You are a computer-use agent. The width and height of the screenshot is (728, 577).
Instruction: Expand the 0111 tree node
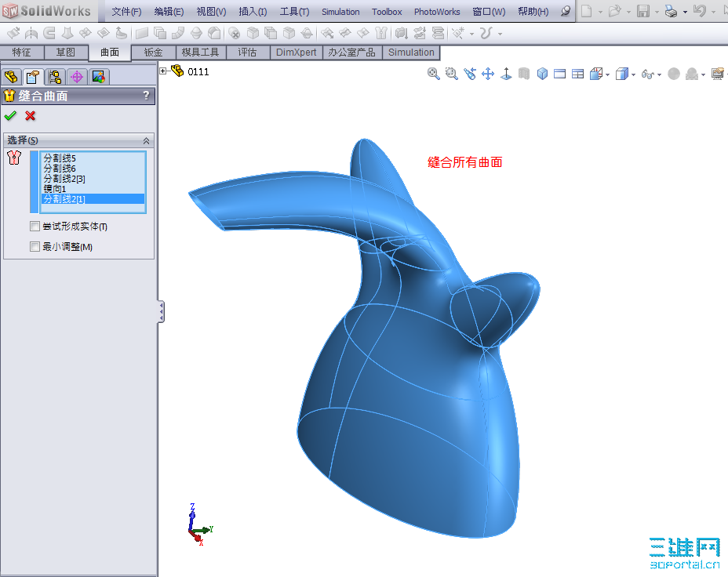tap(162, 71)
